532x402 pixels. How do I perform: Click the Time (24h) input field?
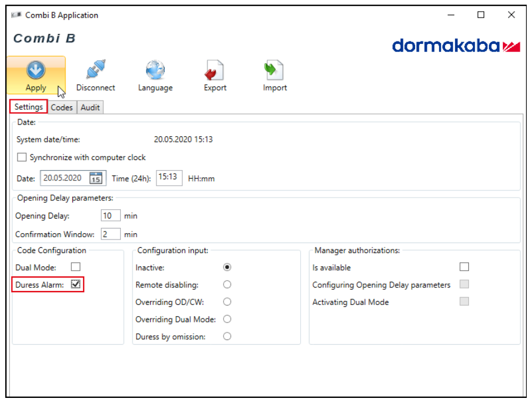(x=169, y=178)
